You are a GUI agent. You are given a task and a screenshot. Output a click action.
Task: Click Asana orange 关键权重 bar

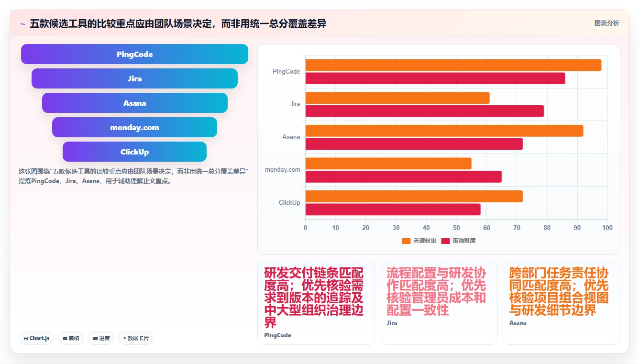pyautogui.click(x=444, y=131)
